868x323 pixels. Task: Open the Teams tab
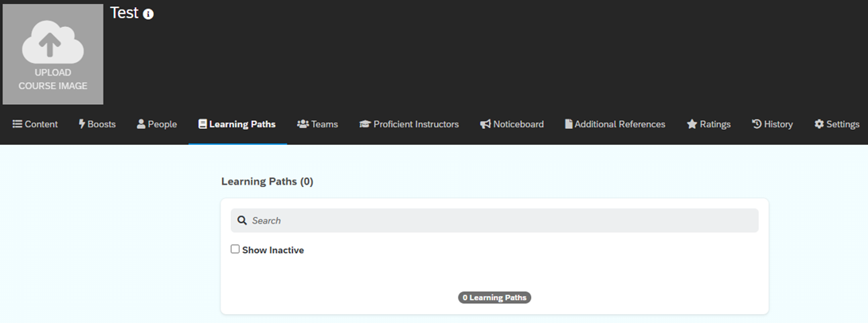point(317,124)
